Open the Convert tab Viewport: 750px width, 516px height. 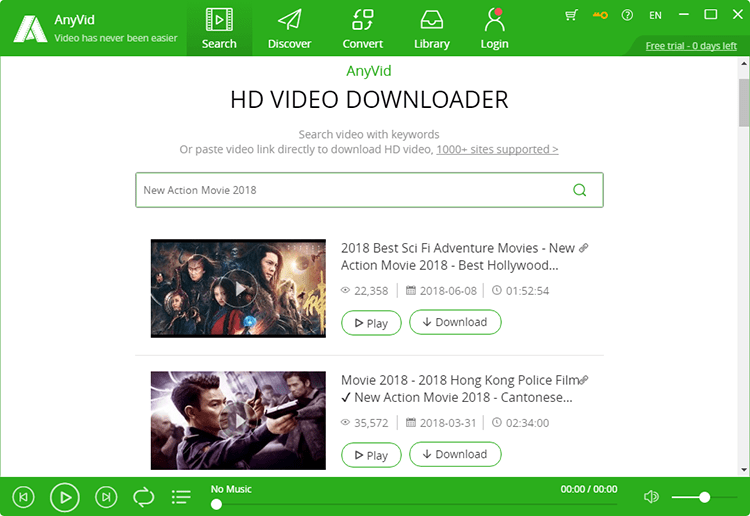click(363, 28)
